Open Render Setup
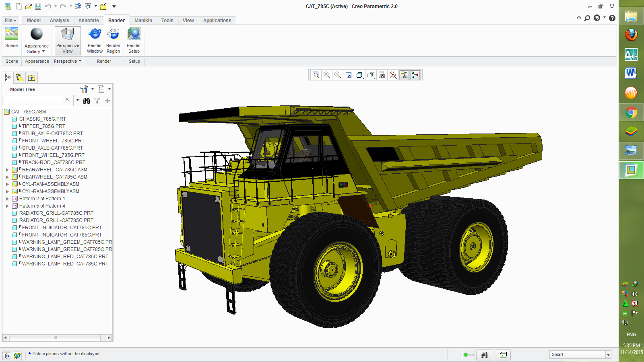 click(x=134, y=40)
